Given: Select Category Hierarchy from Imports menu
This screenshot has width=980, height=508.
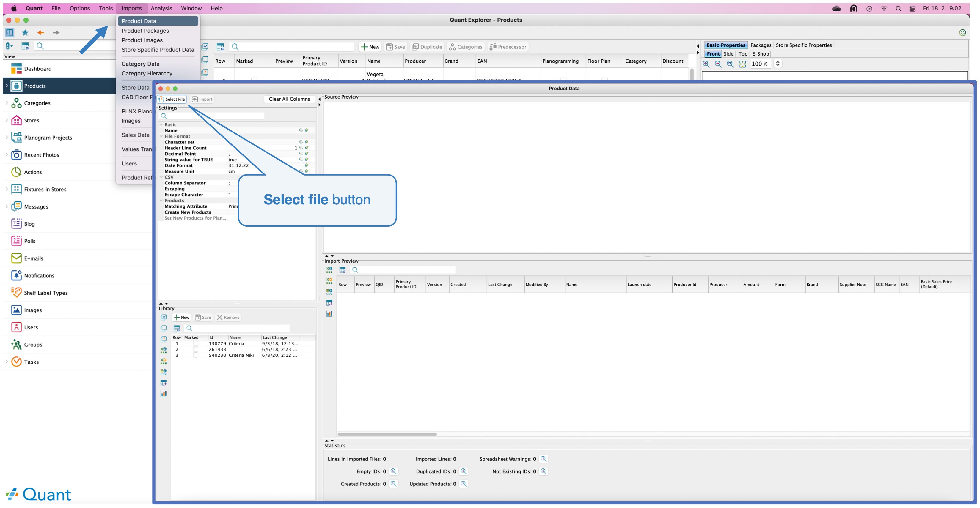Looking at the screenshot, I should [x=147, y=73].
